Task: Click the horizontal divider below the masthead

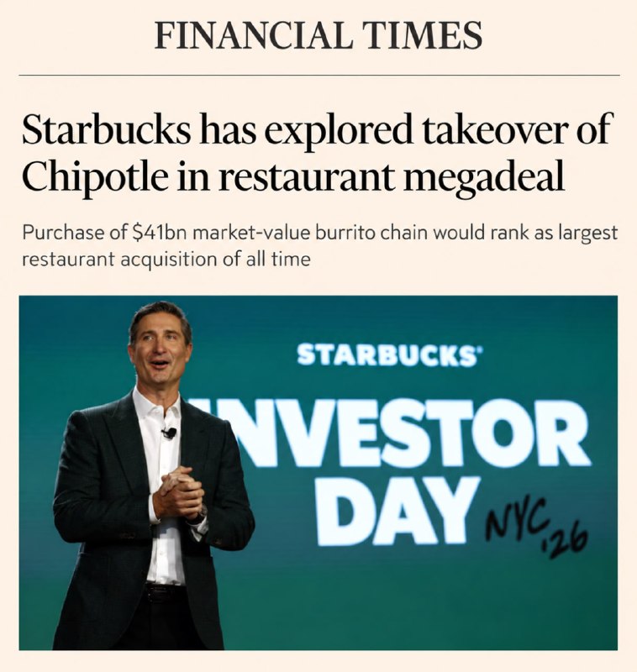Action: [319, 75]
